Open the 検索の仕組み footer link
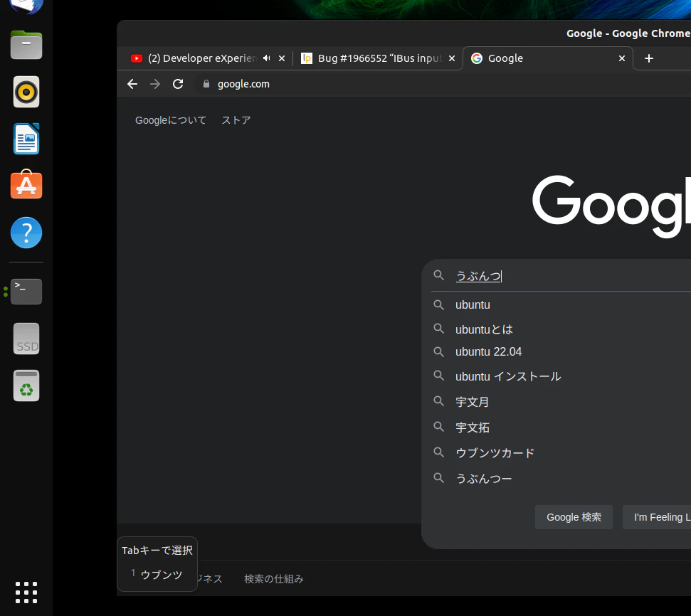Image resolution: width=691 pixels, height=616 pixels. (274, 578)
